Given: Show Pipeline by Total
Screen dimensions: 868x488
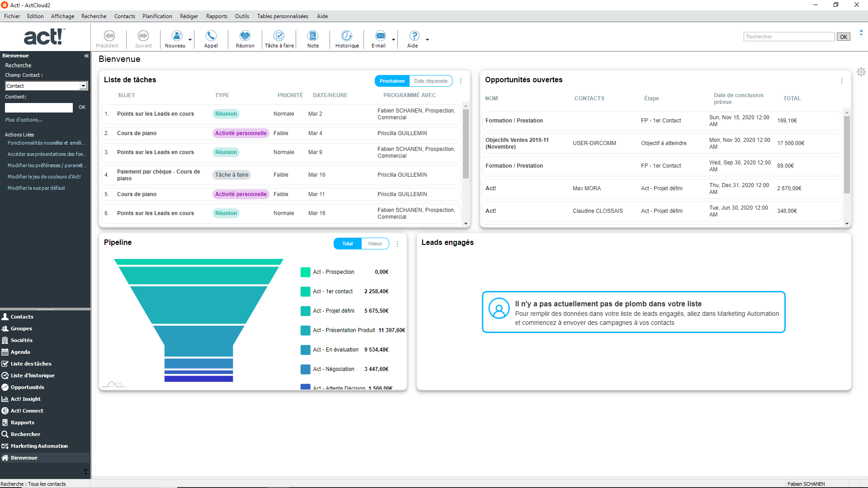Looking at the screenshot, I should pyautogui.click(x=347, y=244).
